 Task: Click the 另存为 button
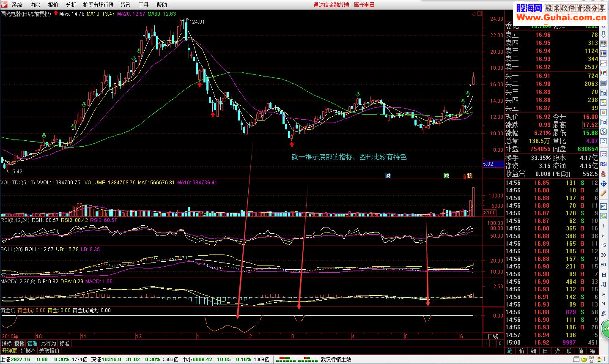(49, 343)
